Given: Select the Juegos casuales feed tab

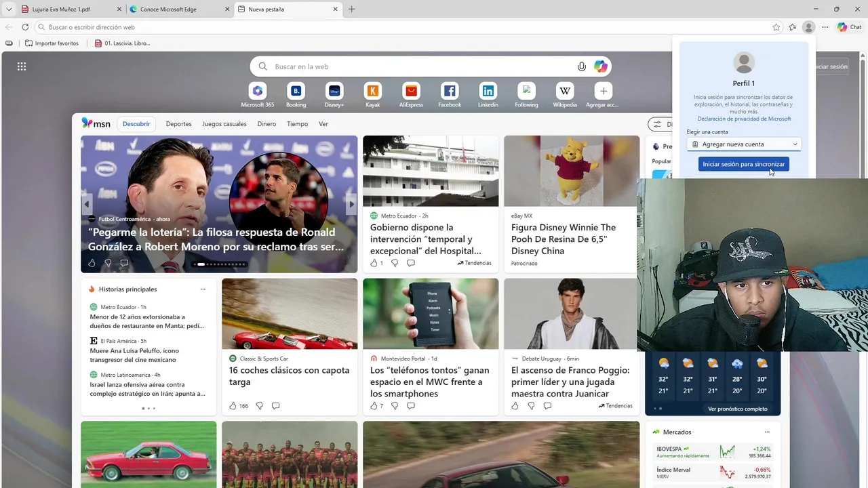Looking at the screenshot, I should [x=224, y=124].
